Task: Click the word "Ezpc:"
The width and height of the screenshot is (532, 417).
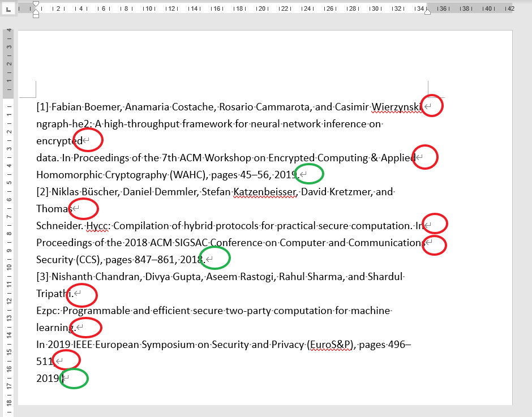Action: (x=48, y=311)
